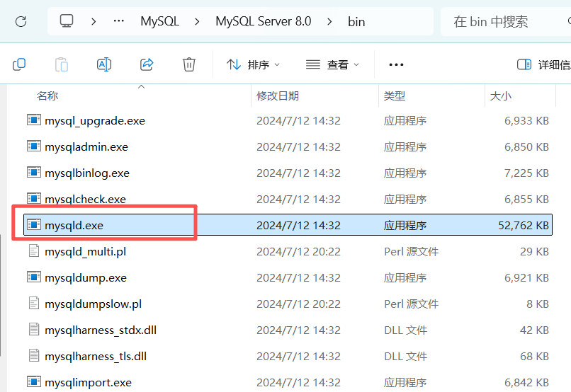This screenshot has width=571, height=392.
Task: Click the mysqladmin.exe application icon
Action: tap(34, 146)
